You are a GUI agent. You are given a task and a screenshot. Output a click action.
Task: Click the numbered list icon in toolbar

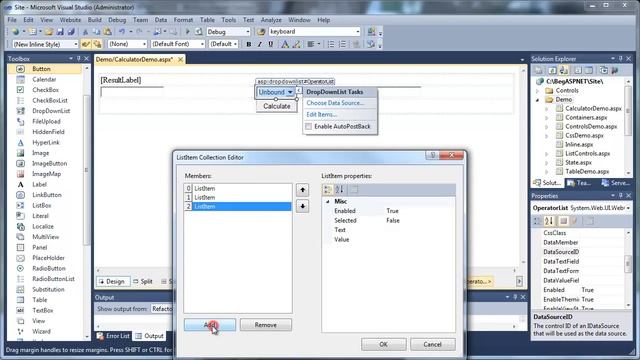[342, 44]
